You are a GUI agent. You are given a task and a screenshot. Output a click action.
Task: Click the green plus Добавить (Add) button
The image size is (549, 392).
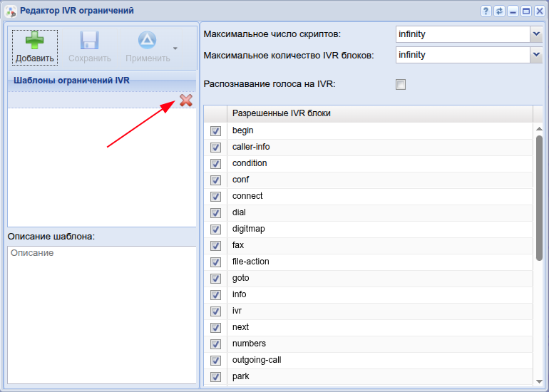[34, 46]
